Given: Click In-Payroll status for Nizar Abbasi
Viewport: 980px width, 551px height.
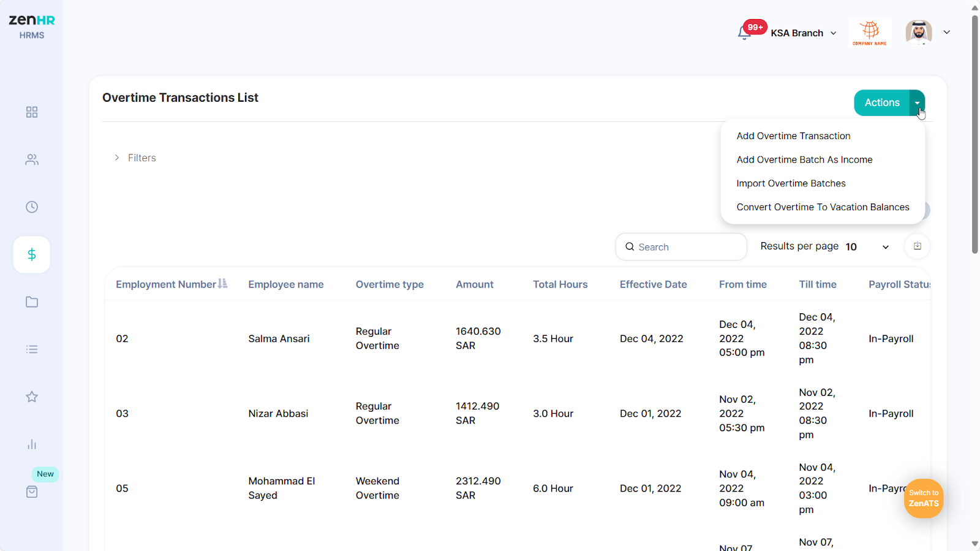Looking at the screenshot, I should tap(891, 414).
